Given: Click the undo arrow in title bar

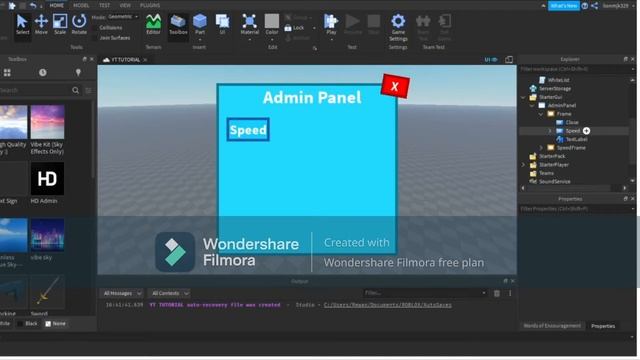Looking at the screenshot, I should point(33,5).
